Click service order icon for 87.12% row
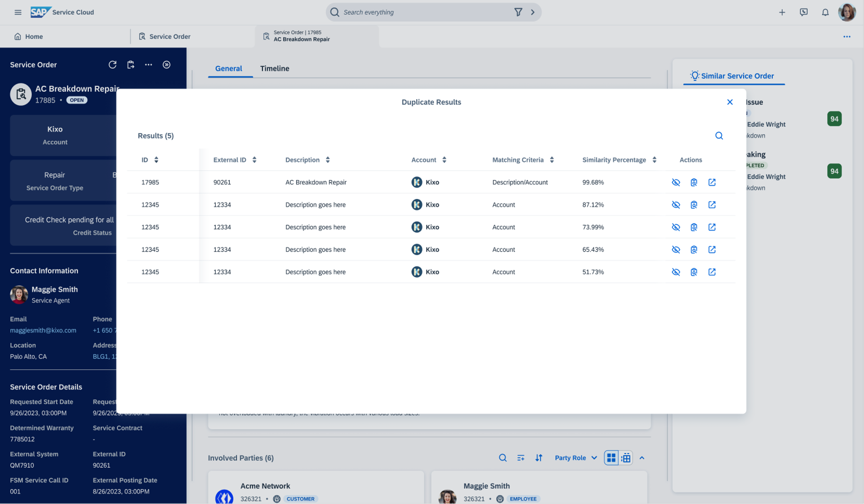This screenshot has width=864, height=504. (x=694, y=205)
